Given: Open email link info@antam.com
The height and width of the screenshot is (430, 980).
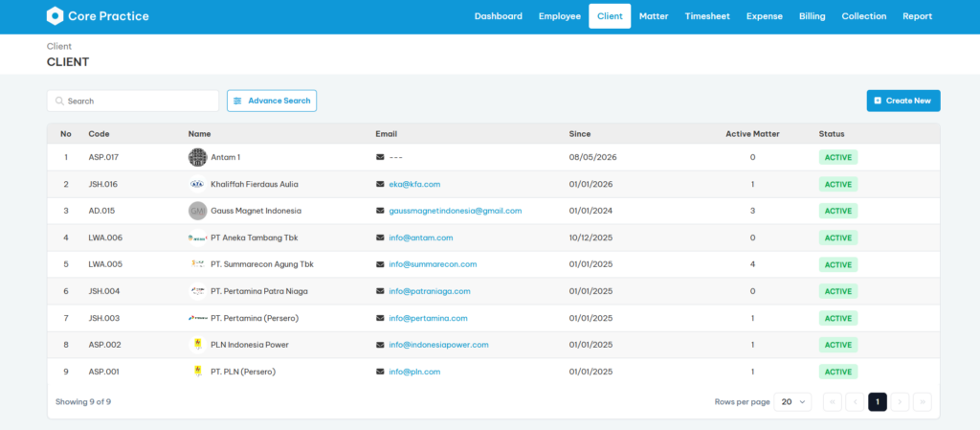Looking at the screenshot, I should 421,238.
